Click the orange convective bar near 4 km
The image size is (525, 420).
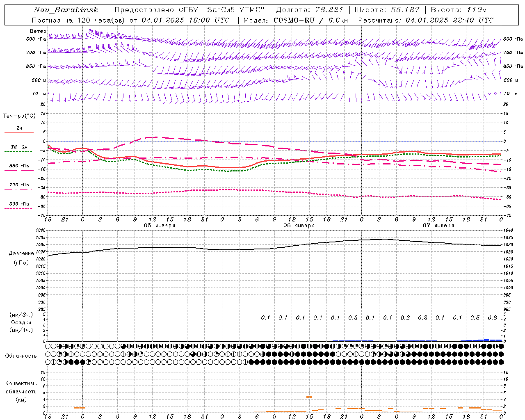tap(309, 397)
